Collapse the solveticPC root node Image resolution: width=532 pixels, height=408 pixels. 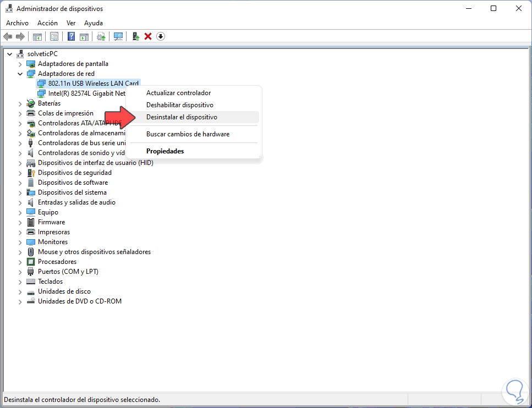point(10,54)
